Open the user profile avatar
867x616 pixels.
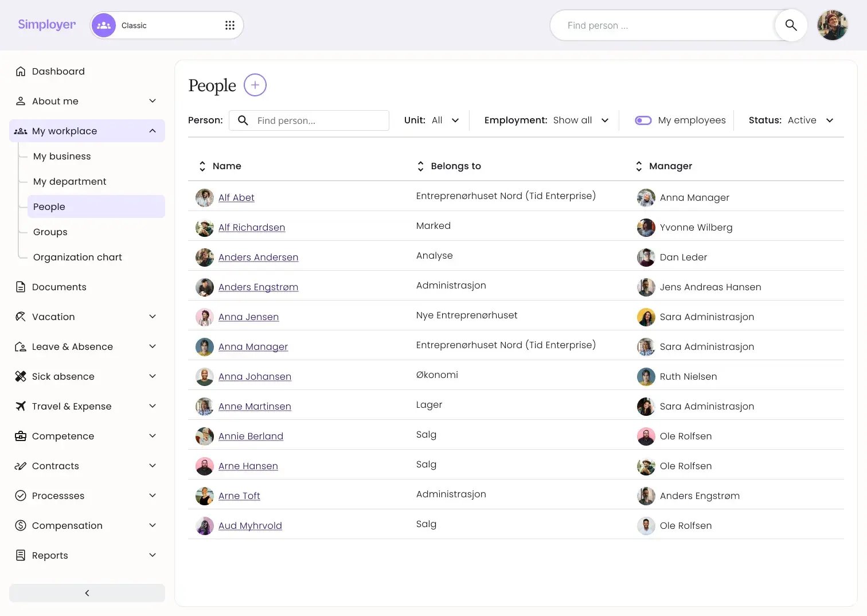point(832,25)
